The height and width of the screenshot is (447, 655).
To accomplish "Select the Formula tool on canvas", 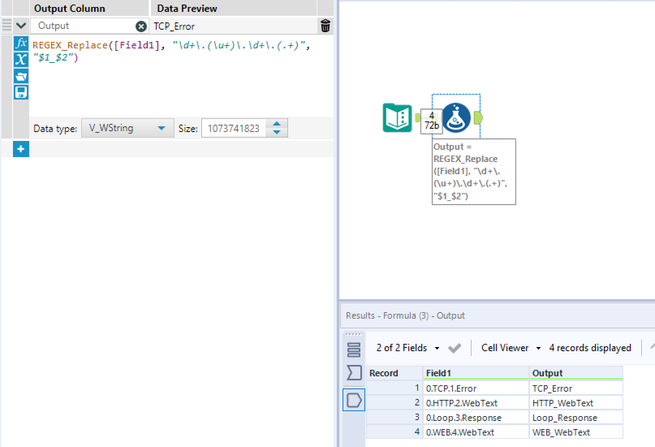I will click(x=456, y=118).
